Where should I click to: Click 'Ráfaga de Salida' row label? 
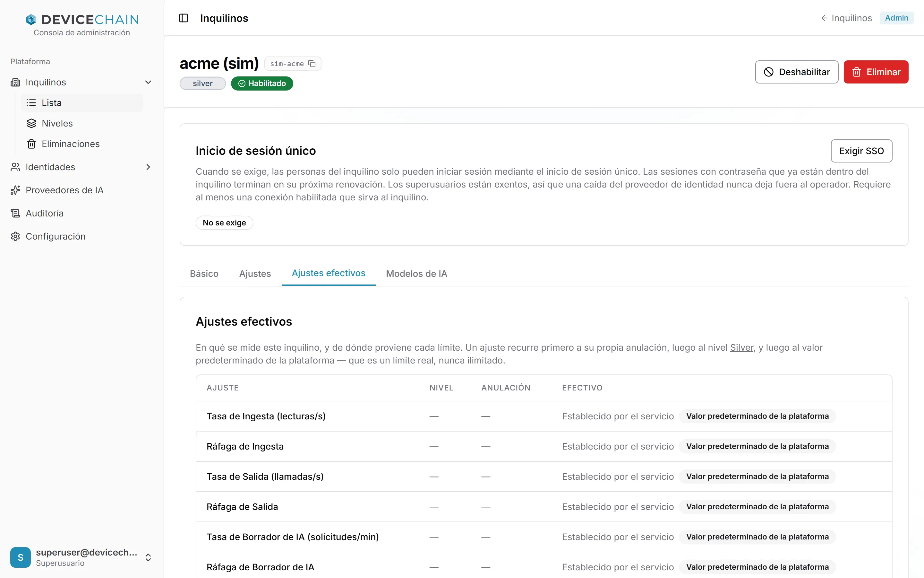click(x=242, y=507)
